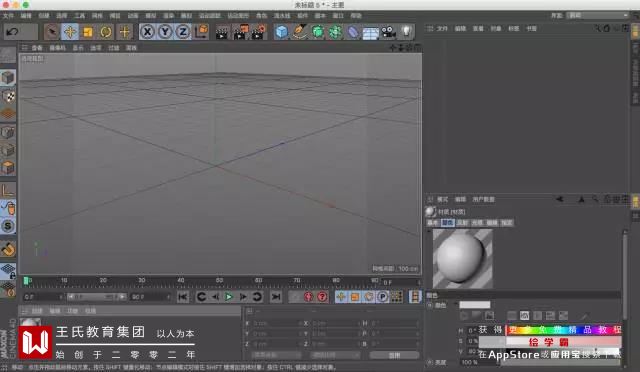Open the purple Deformer icon
The height and width of the screenshot is (372, 640).
[353, 32]
